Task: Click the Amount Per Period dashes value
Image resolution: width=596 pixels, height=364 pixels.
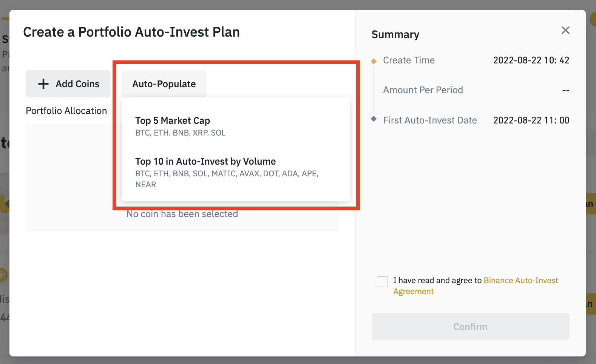Action: [x=565, y=90]
